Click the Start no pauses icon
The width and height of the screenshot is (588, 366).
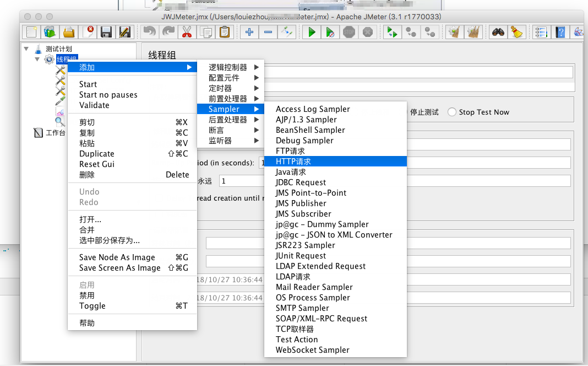(x=330, y=33)
